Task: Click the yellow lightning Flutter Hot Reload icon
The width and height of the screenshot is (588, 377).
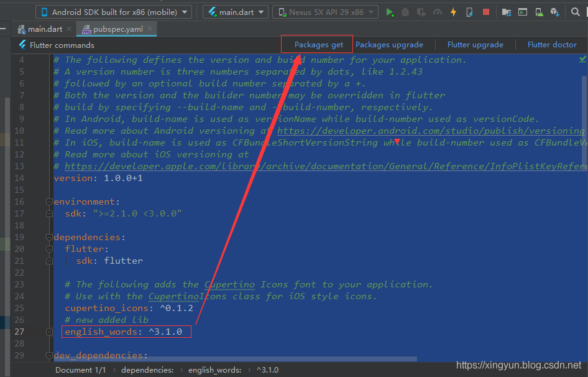Action: [453, 12]
